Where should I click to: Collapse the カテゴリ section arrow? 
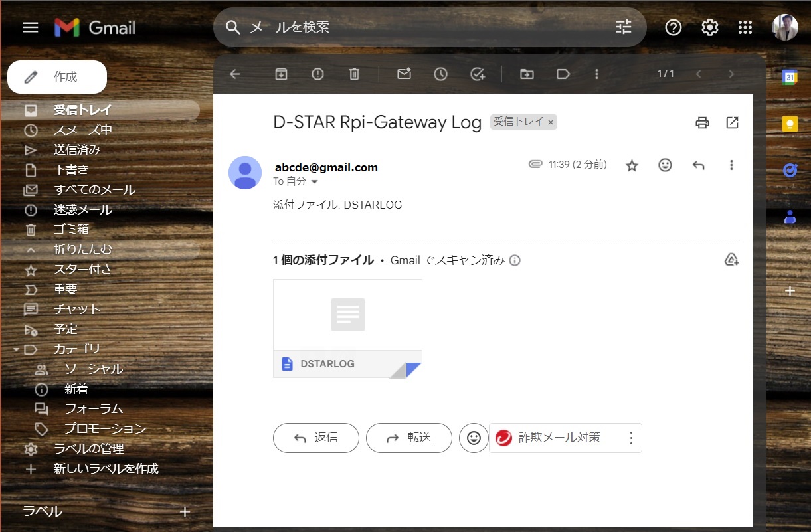[15, 349]
